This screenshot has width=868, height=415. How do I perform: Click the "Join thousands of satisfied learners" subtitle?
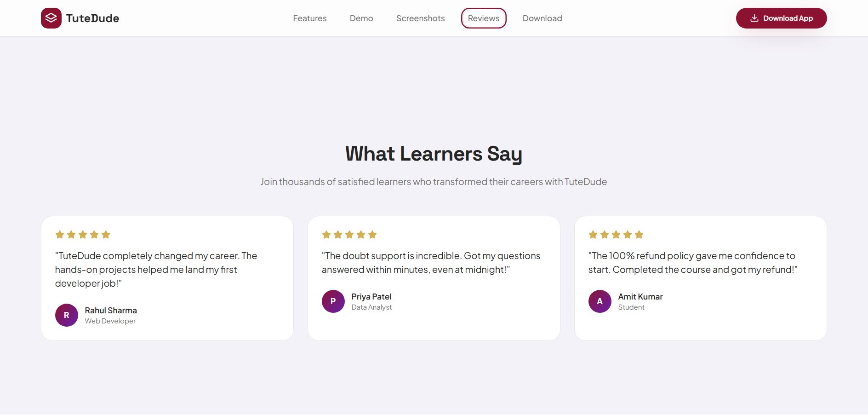434,182
